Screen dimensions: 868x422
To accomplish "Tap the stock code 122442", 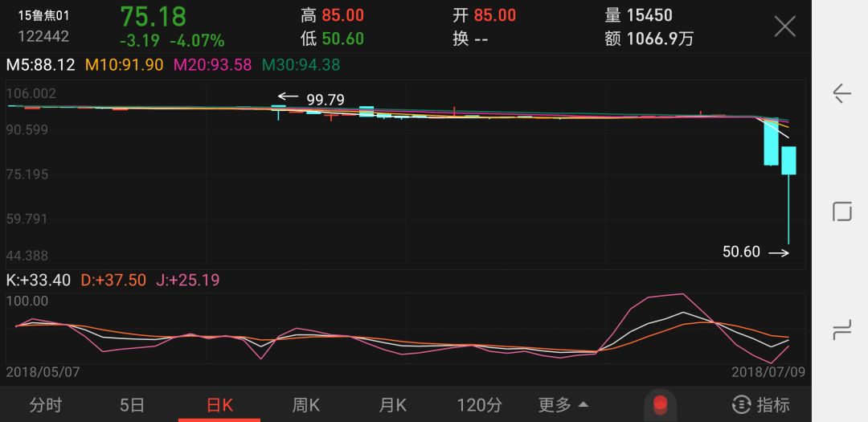I will click(x=43, y=36).
